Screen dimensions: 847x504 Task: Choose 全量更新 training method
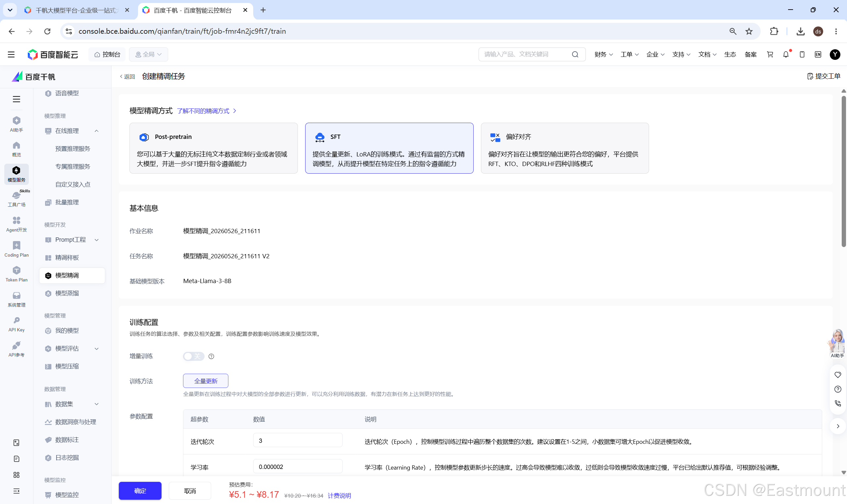pos(206,381)
